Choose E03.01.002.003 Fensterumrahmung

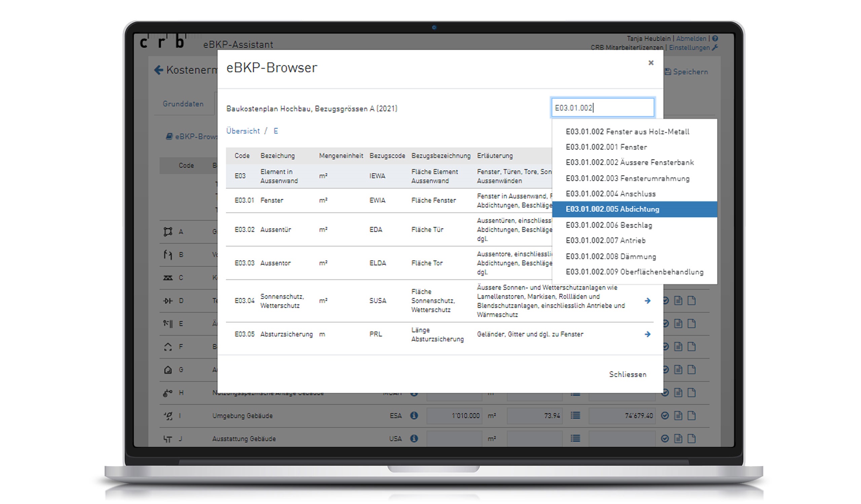coord(634,178)
